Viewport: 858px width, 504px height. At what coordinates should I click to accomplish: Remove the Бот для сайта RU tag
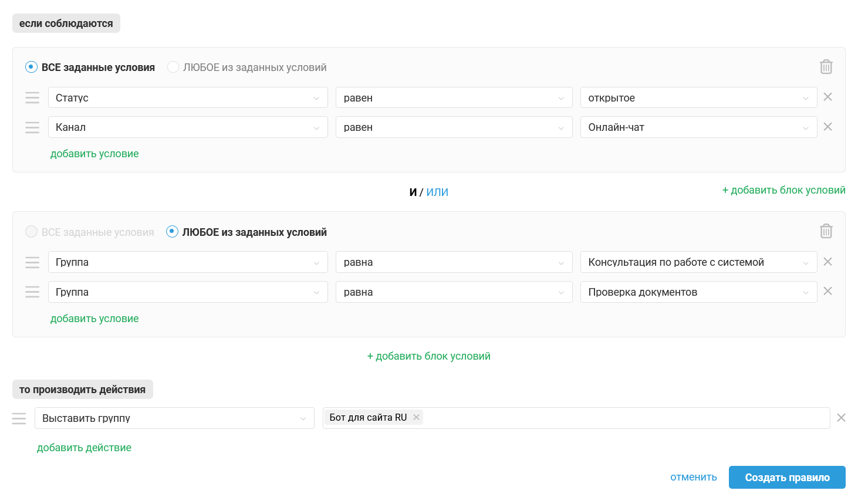(416, 417)
